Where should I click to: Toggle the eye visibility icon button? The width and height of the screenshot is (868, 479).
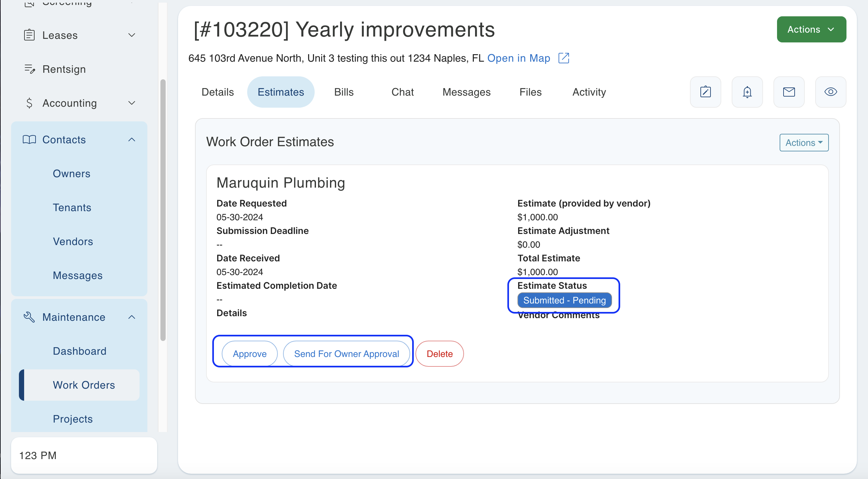coord(830,92)
